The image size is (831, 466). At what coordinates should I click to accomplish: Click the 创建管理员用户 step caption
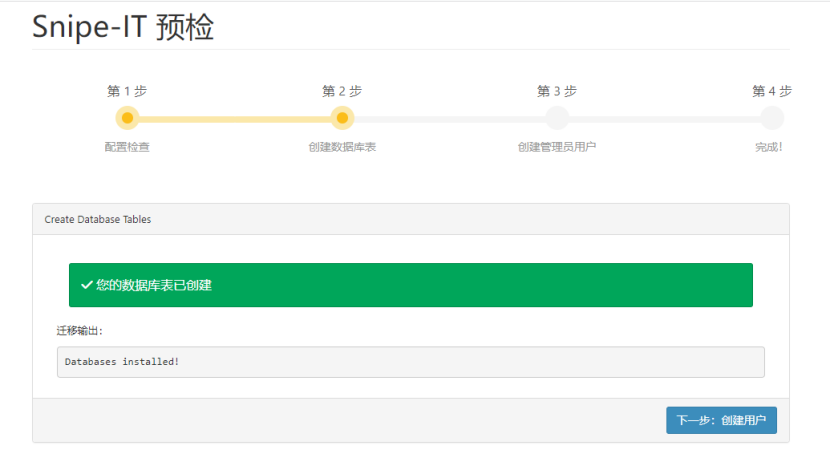point(557,147)
